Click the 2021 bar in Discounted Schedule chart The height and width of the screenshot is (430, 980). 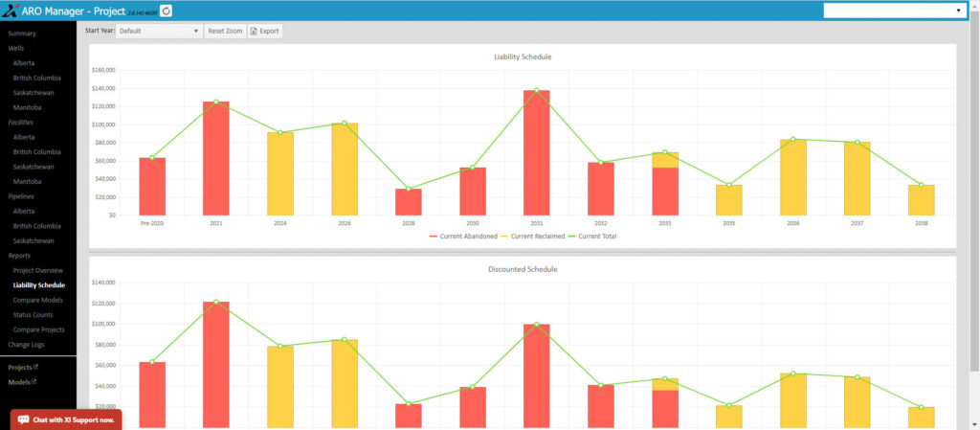point(215,364)
